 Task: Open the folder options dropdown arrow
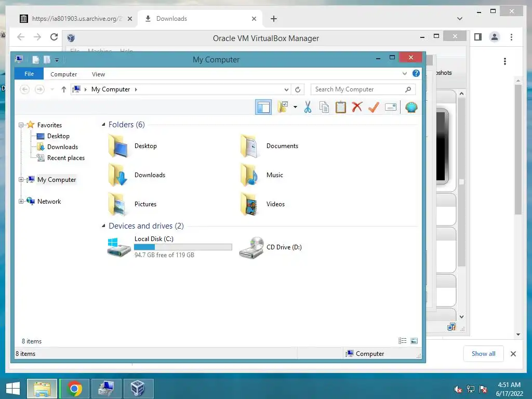[295, 107]
